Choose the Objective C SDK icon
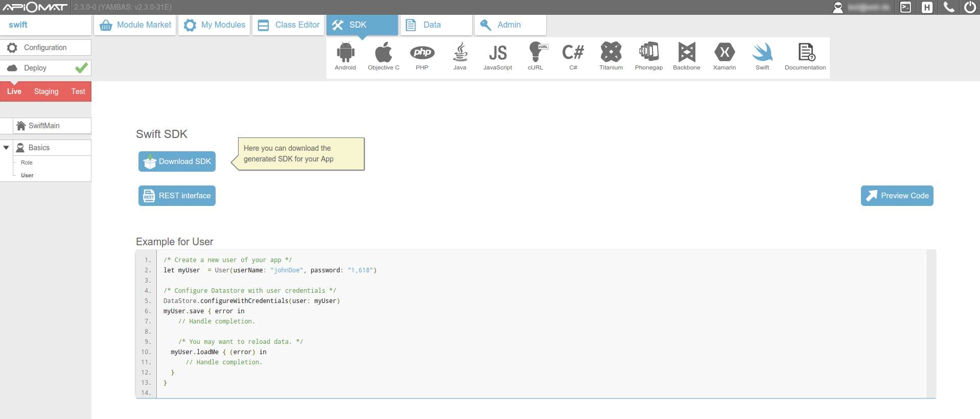Screen dimensions: 980x419 click(383, 56)
